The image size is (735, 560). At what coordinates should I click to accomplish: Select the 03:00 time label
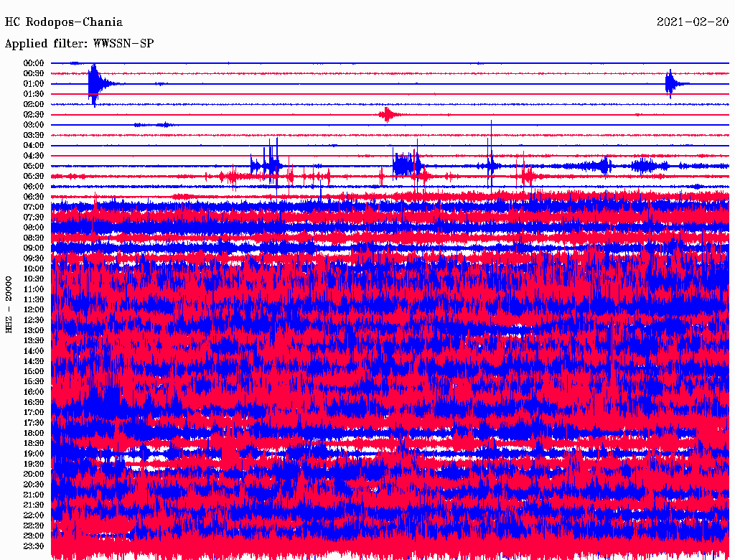(x=34, y=125)
